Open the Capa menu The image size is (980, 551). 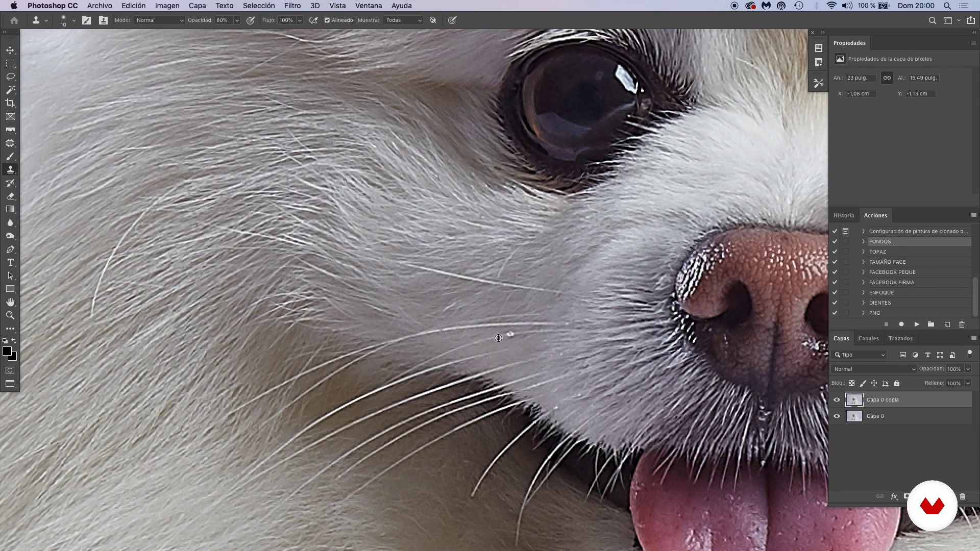[x=197, y=6]
